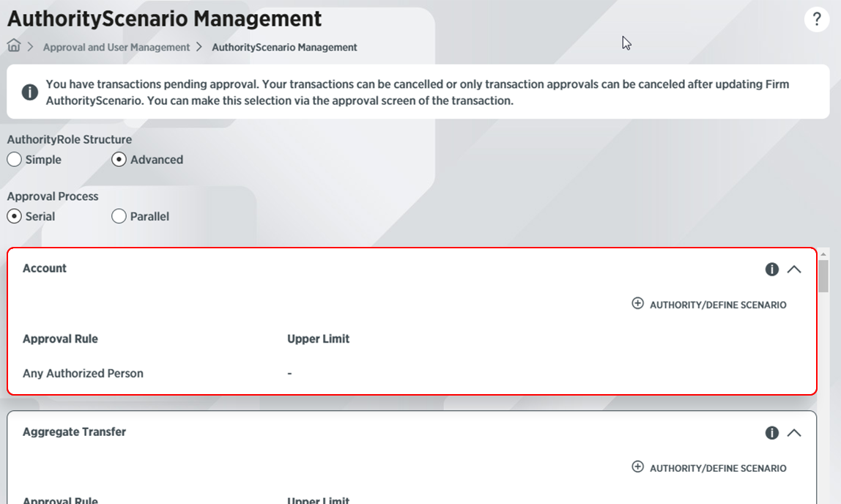Viewport: 841px width, 504px height.
Task: Choose the Parallel approval process
Action: (x=119, y=217)
